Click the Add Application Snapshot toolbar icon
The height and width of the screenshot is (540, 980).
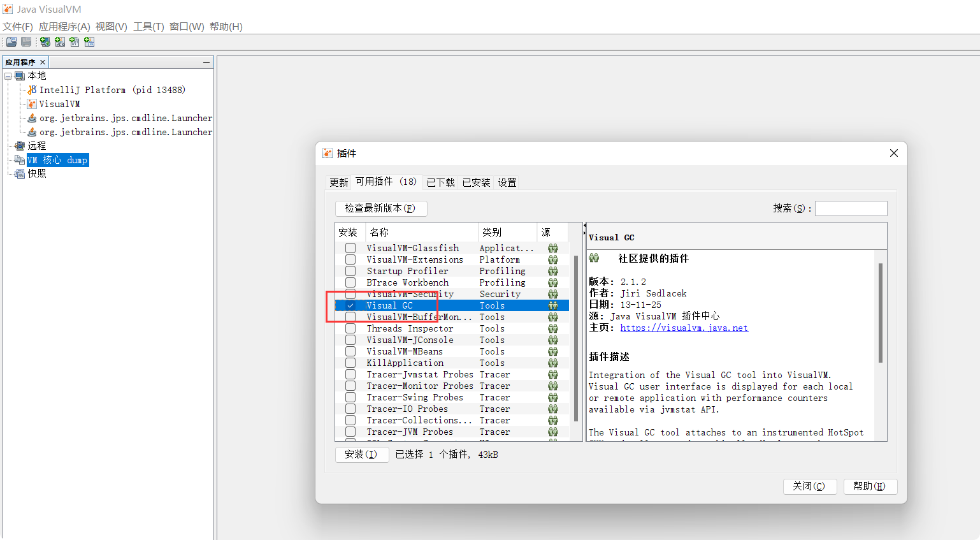coord(89,42)
